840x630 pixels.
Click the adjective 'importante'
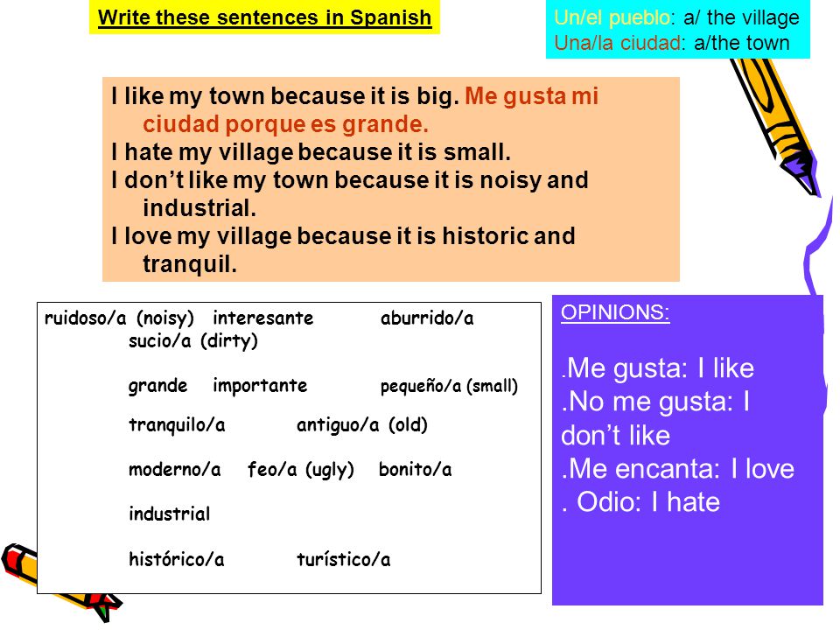(x=260, y=386)
